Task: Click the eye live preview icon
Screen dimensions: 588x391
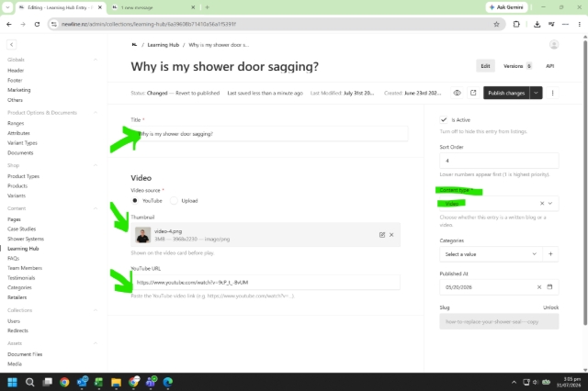Action: [457, 93]
